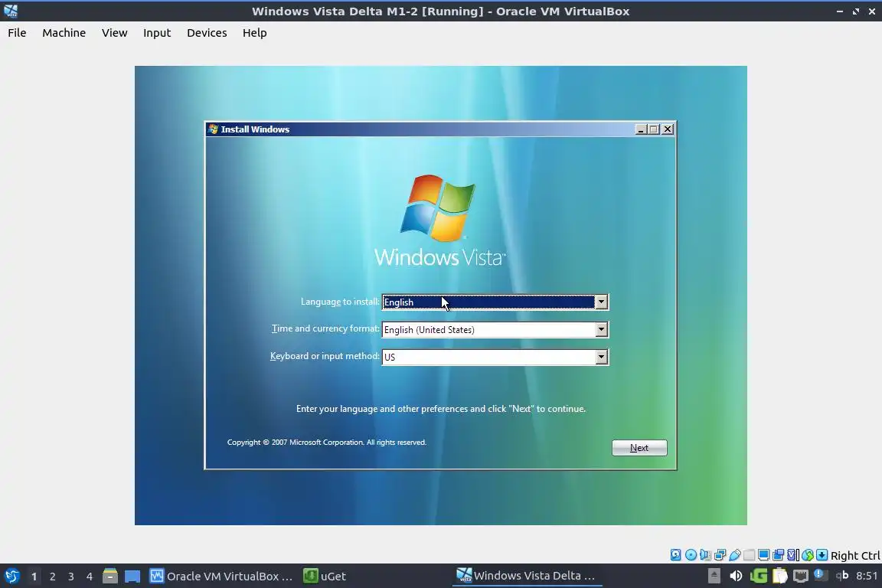The width and height of the screenshot is (882, 588).
Task: Click the Next button in installer
Action: (639, 448)
